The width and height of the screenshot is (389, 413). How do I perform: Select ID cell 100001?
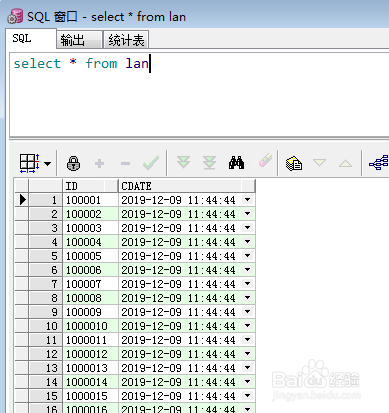point(90,200)
